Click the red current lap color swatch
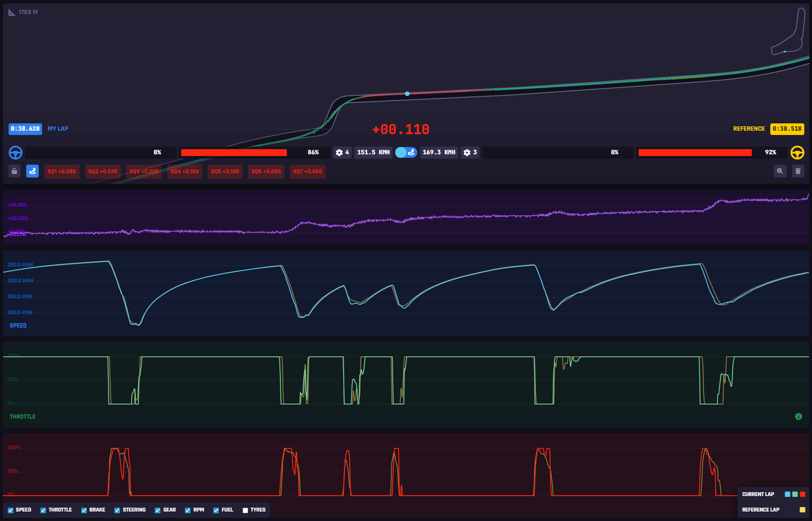 [x=803, y=494]
